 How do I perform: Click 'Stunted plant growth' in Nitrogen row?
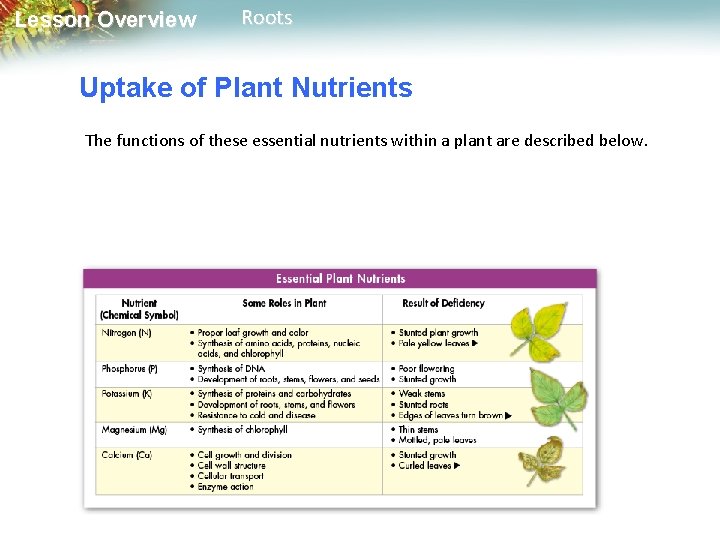point(439,332)
